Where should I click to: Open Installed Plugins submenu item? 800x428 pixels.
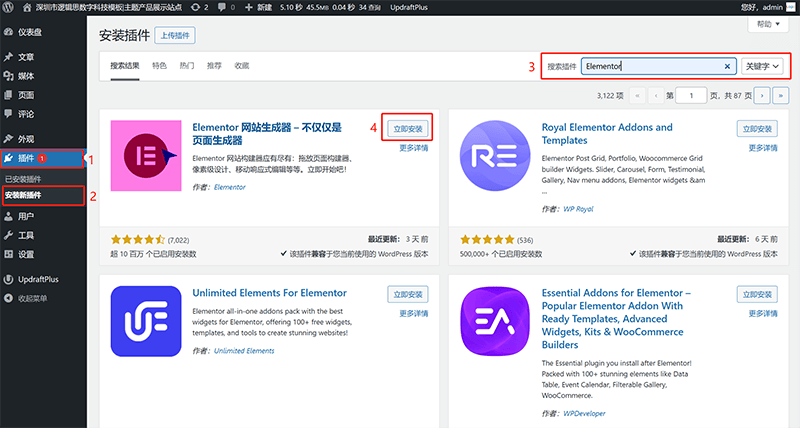tap(23, 179)
